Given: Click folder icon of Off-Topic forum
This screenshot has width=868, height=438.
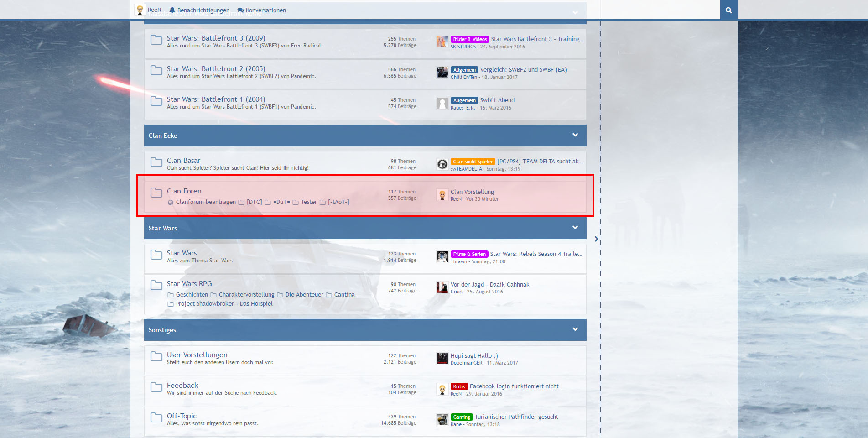Looking at the screenshot, I should (x=156, y=417).
